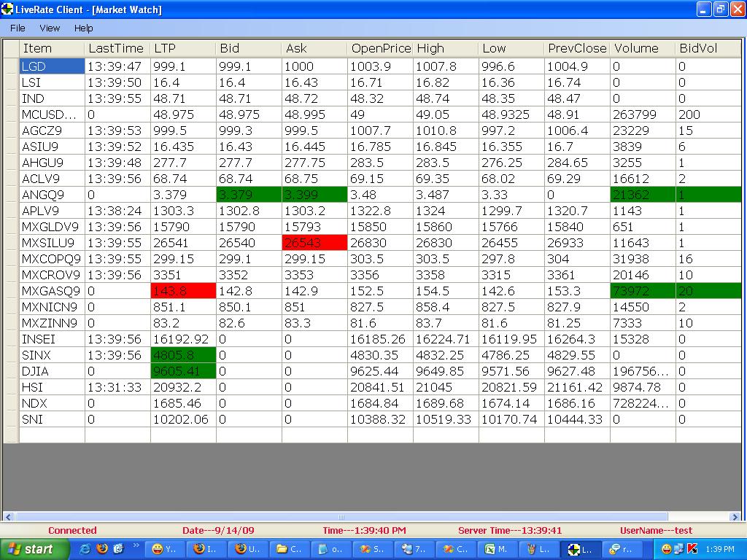This screenshot has height=560, width=747.
Task: Click the Yahoo Messenger smiley tray icon
Action: point(666,549)
